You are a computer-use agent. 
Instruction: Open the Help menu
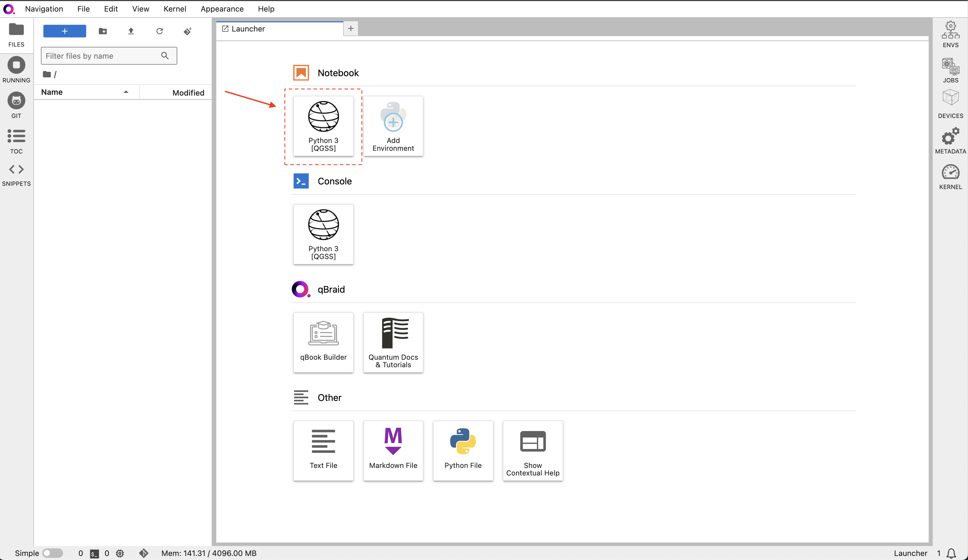(266, 9)
